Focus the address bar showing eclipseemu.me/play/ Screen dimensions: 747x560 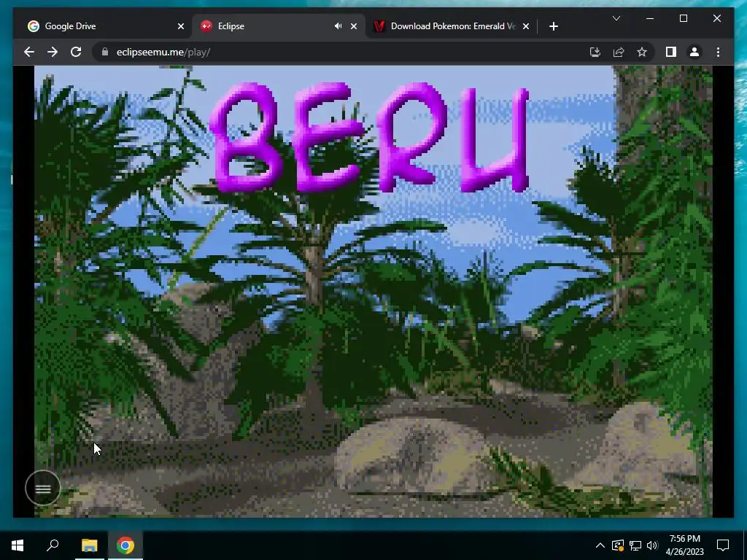coord(343,52)
